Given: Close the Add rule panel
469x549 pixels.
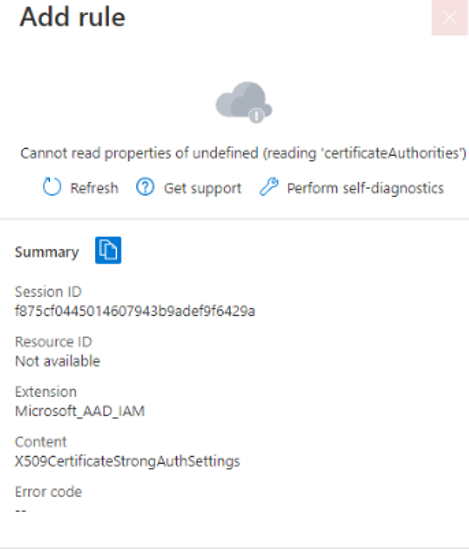Looking at the screenshot, I should click(x=449, y=17).
